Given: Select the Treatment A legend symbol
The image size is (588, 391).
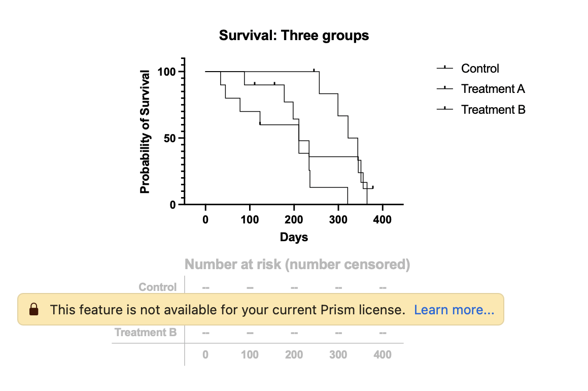Looking at the screenshot, I should click(x=444, y=89).
